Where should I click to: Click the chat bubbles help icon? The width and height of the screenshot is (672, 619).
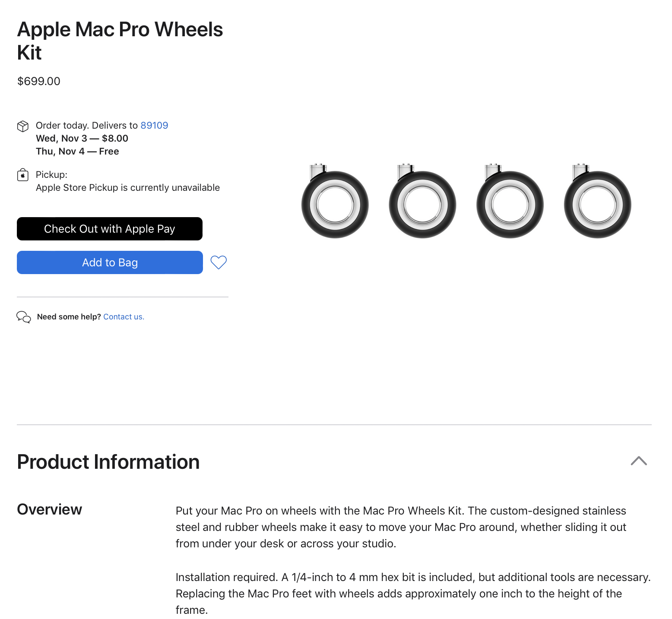pyautogui.click(x=24, y=317)
